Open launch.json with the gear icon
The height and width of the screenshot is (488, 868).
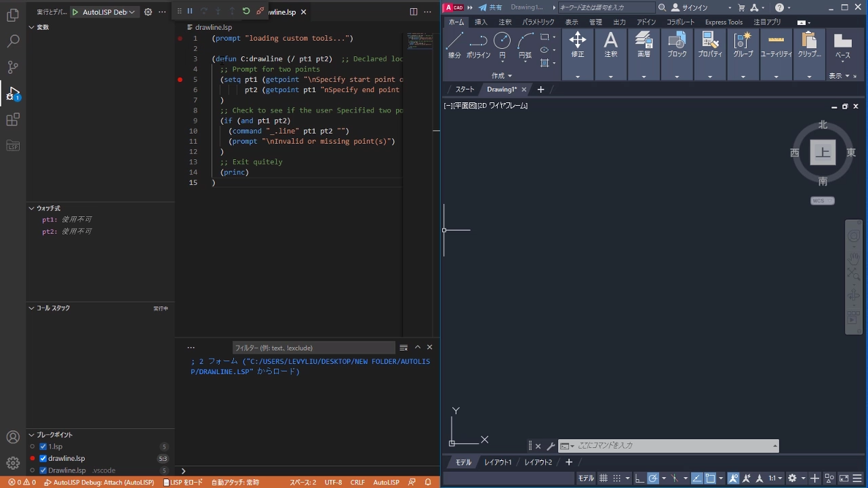[148, 12]
